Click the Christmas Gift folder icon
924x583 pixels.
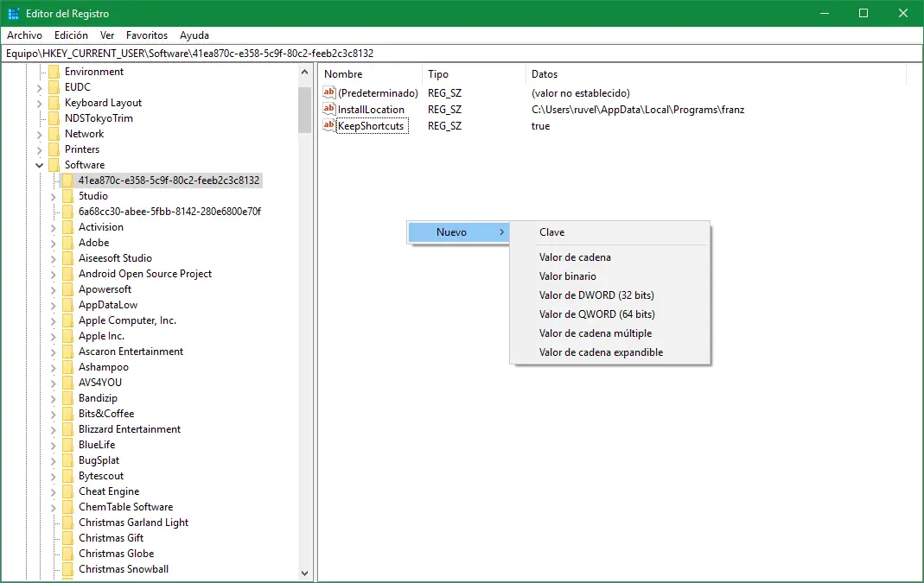click(x=67, y=537)
